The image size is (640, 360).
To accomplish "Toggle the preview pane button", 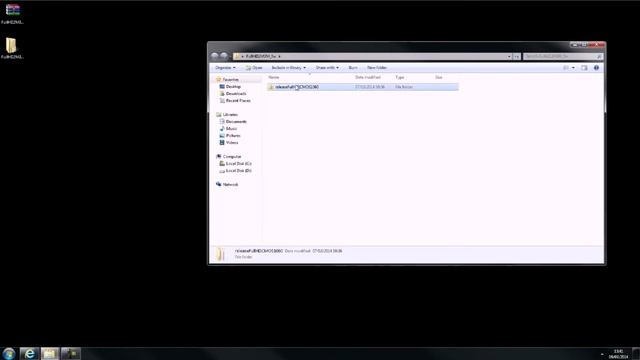I will tap(584, 68).
